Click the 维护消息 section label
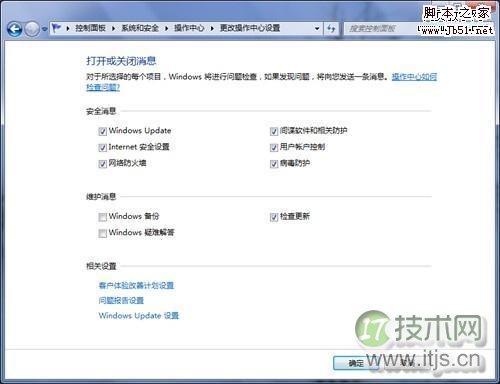This screenshot has width=500, height=384. (101, 197)
